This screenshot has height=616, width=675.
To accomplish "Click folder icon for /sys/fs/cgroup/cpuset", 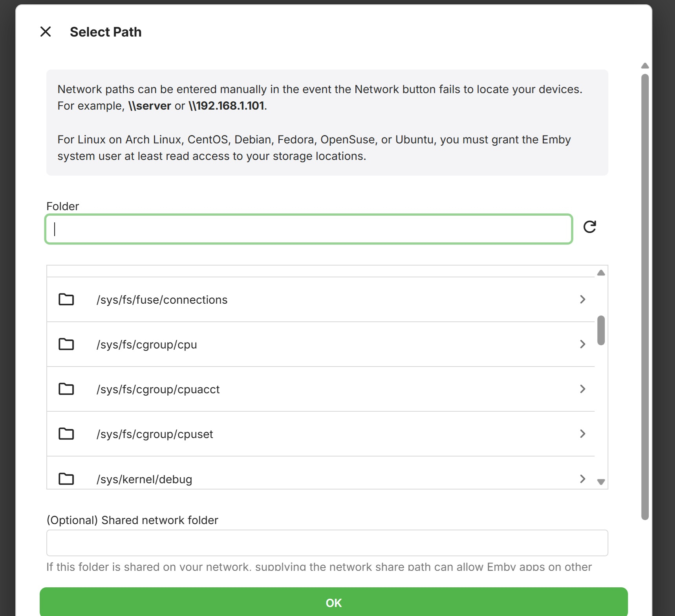I will (x=66, y=434).
